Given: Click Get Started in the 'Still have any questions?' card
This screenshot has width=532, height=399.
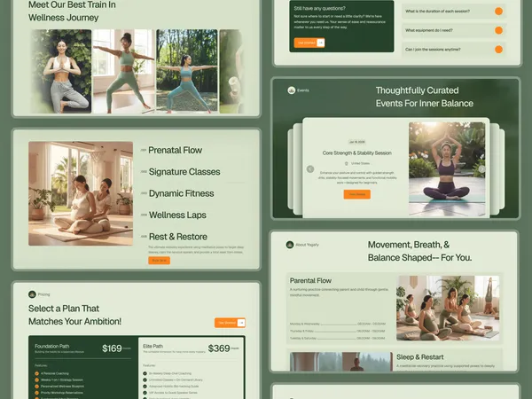Looking at the screenshot, I should 309,43.
